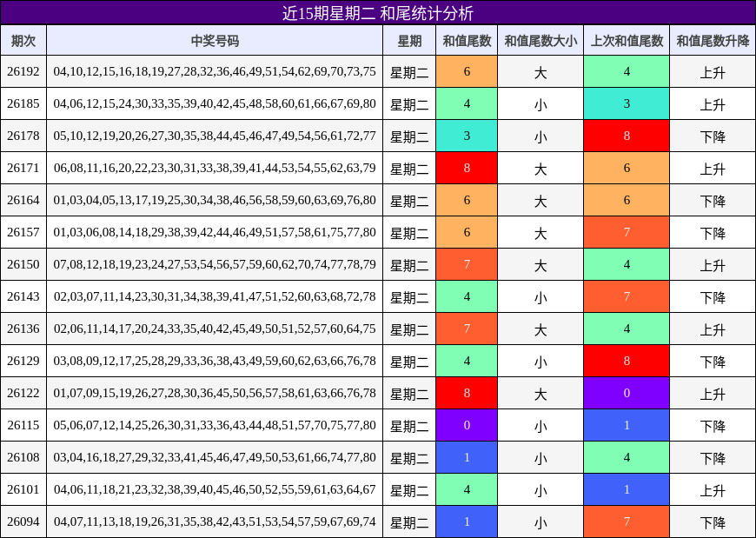Click winning numbers of period 26122

point(215,393)
